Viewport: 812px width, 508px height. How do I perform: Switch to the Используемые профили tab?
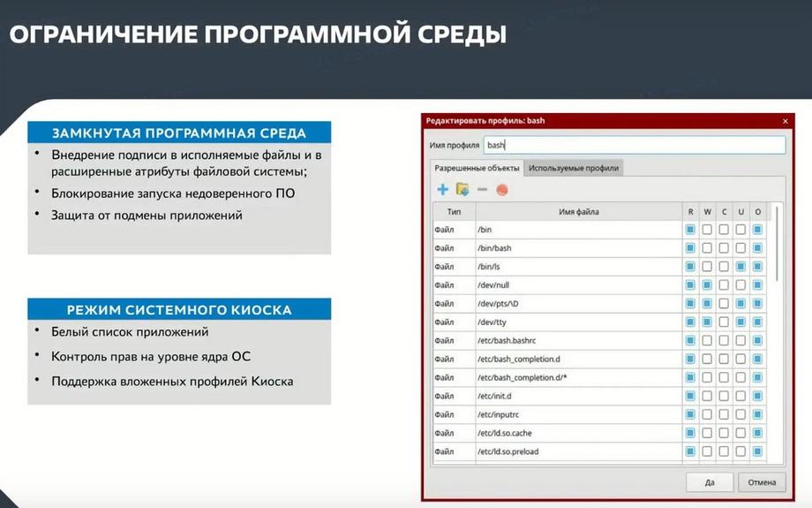(574, 168)
